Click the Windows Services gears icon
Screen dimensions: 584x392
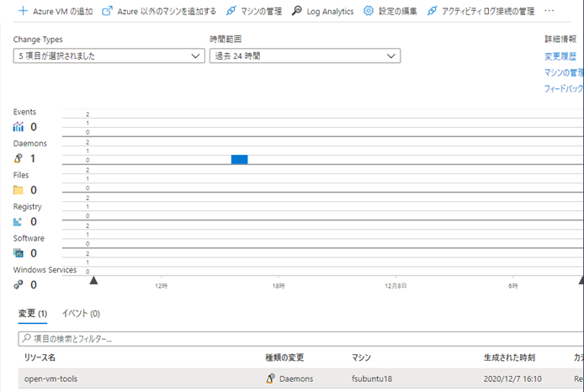click(x=18, y=285)
